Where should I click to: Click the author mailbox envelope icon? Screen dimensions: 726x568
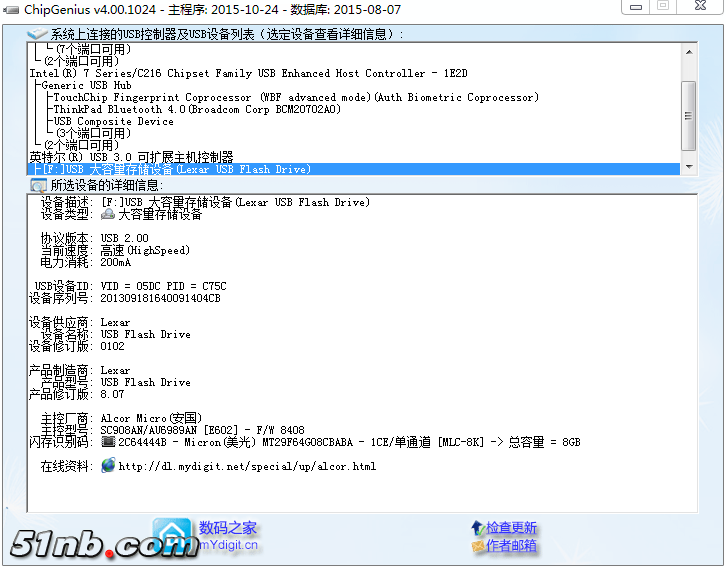point(478,546)
